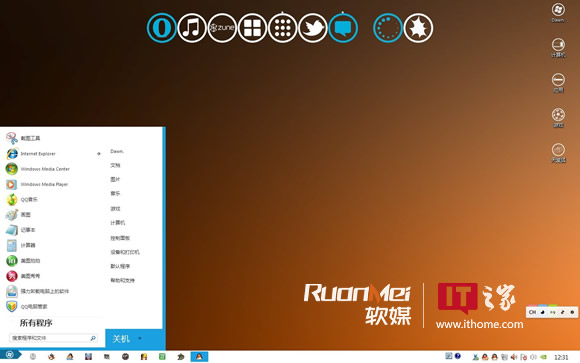This screenshot has height=363, width=580.
Task: Open the Dawn. user folder link
Action: tap(117, 151)
